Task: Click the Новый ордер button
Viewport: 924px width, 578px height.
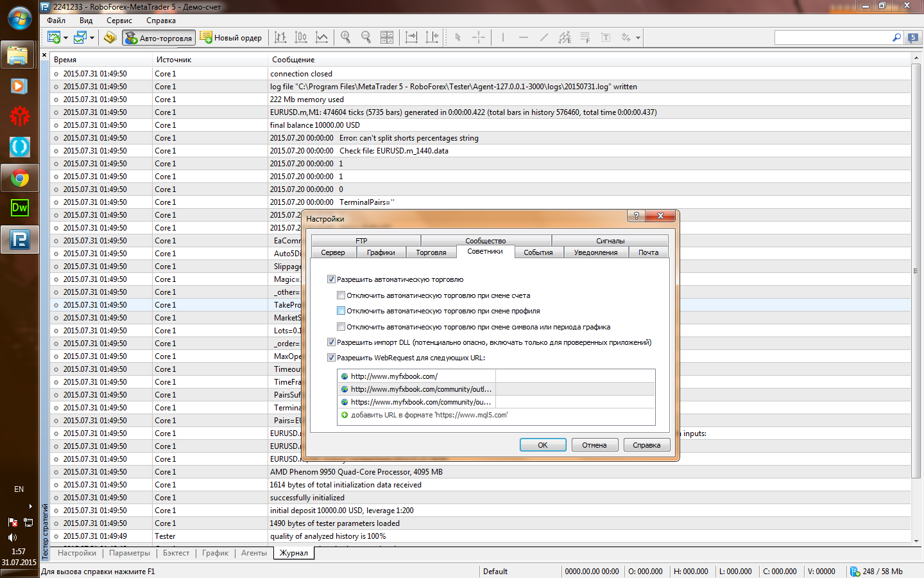Action: pyautogui.click(x=231, y=38)
